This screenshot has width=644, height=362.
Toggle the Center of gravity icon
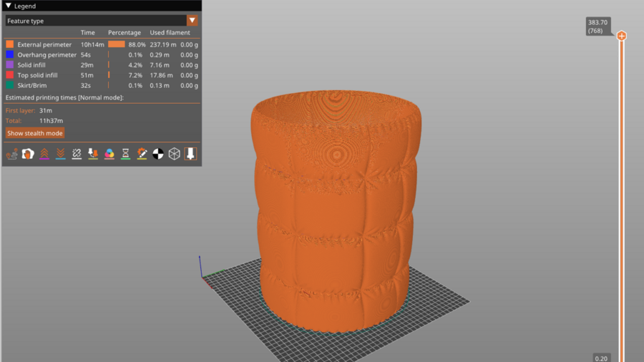[158, 154]
